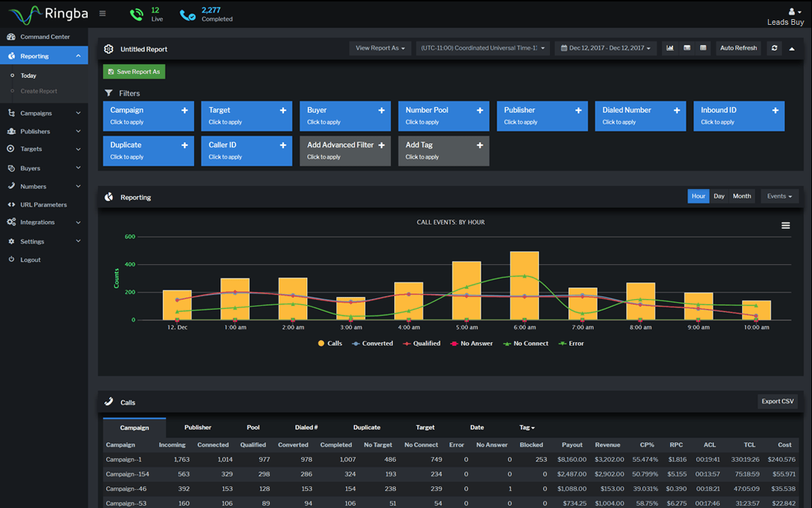
Task: Open the chart context menu icon
Action: pos(786,225)
